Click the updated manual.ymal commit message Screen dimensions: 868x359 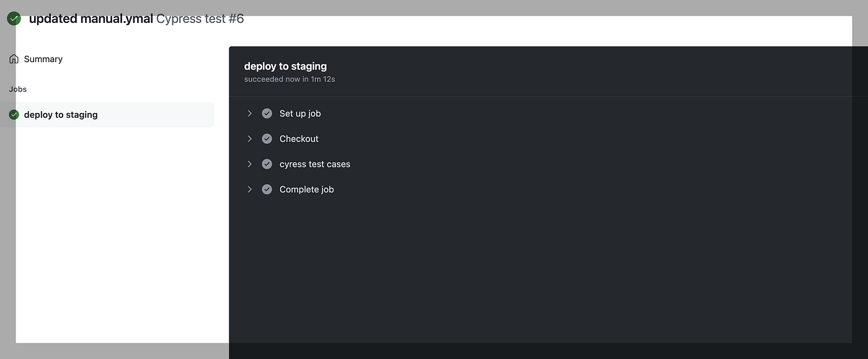(x=90, y=18)
